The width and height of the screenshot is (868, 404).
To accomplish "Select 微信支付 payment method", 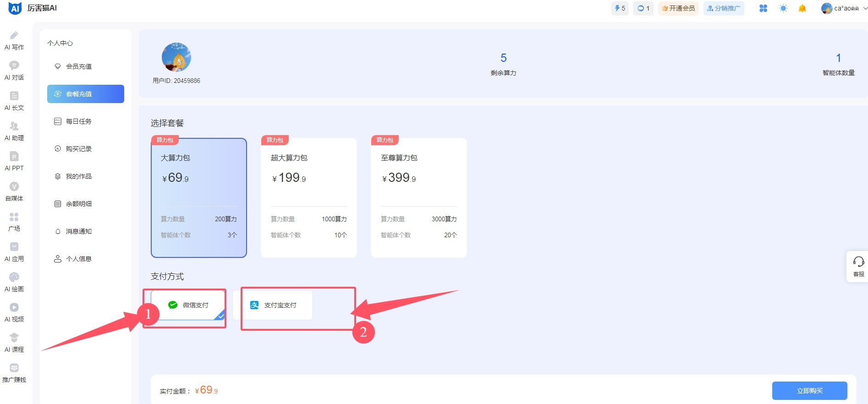I will tap(188, 305).
